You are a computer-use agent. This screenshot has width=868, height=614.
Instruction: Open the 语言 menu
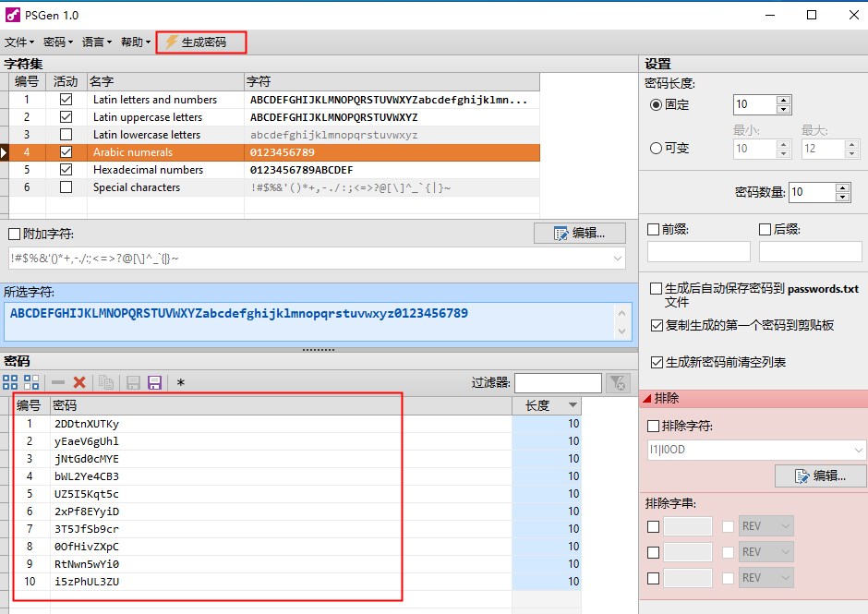point(95,42)
